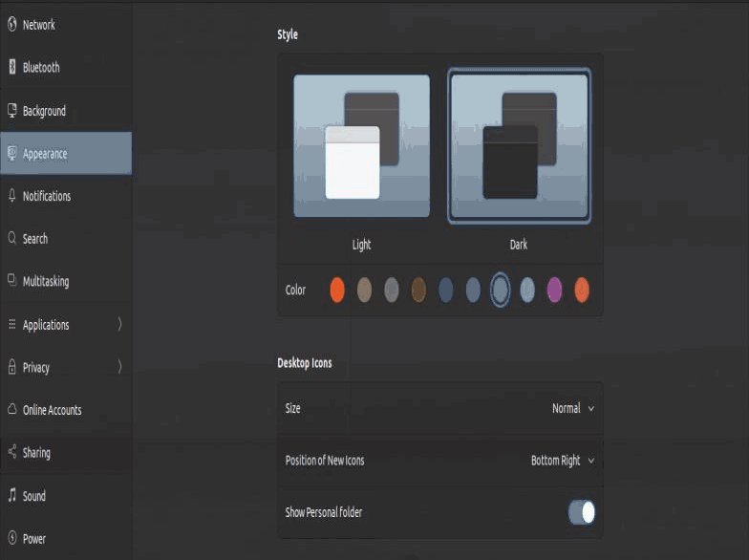This screenshot has height=560, width=749.
Task: Click the "Style" section heading
Action: [288, 34]
